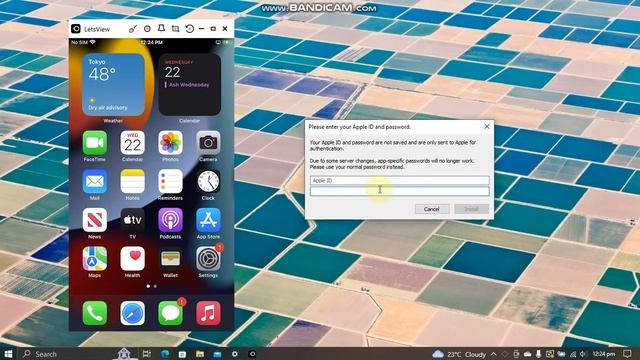Open the Tokyo Weather widget
This screenshot has width=640, height=360.
click(x=113, y=84)
